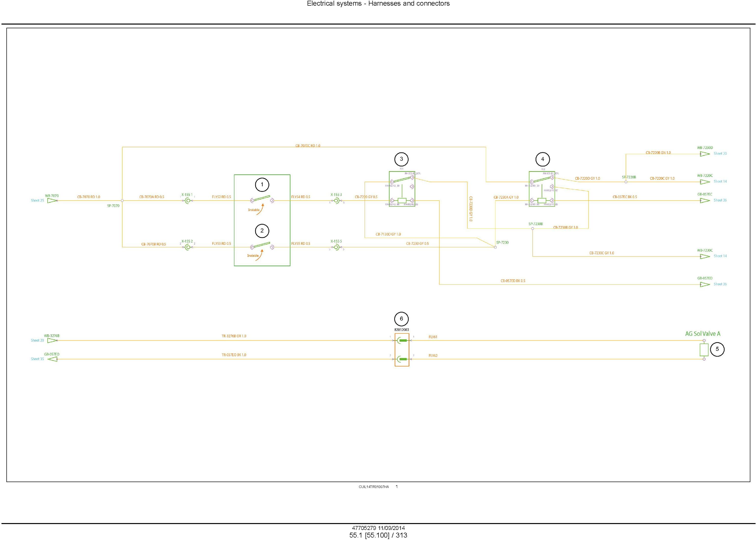Screen dimensions: 756x540
Task: Click the AG Sol Valve A label
Action: (703, 334)
